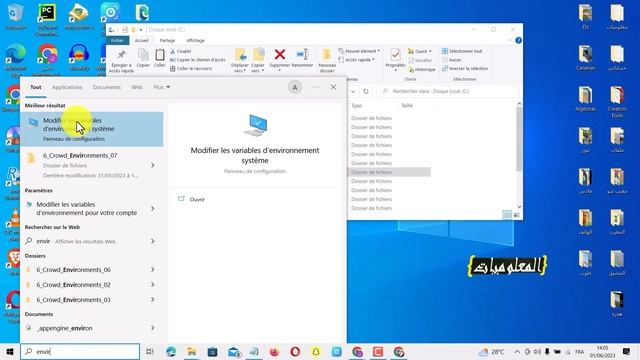
Task: Open Opera browser from the taskbar
Action: tap(295, 351)
